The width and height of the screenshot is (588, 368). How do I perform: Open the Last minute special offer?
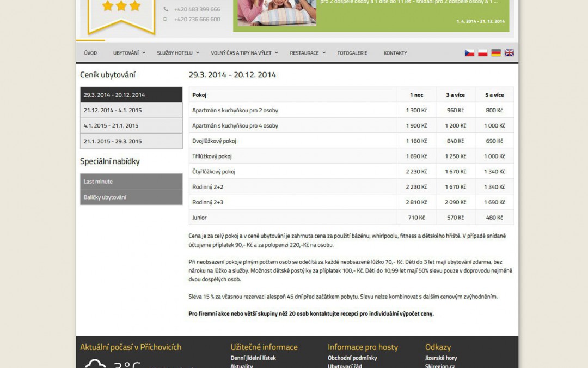pyautogui.click(x=131, y=182)
